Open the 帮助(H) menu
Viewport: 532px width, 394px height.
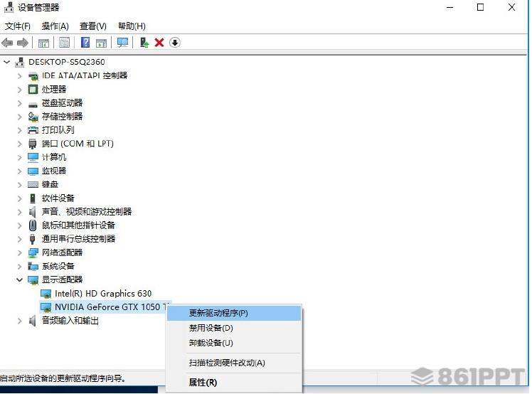tap(132, 26)
